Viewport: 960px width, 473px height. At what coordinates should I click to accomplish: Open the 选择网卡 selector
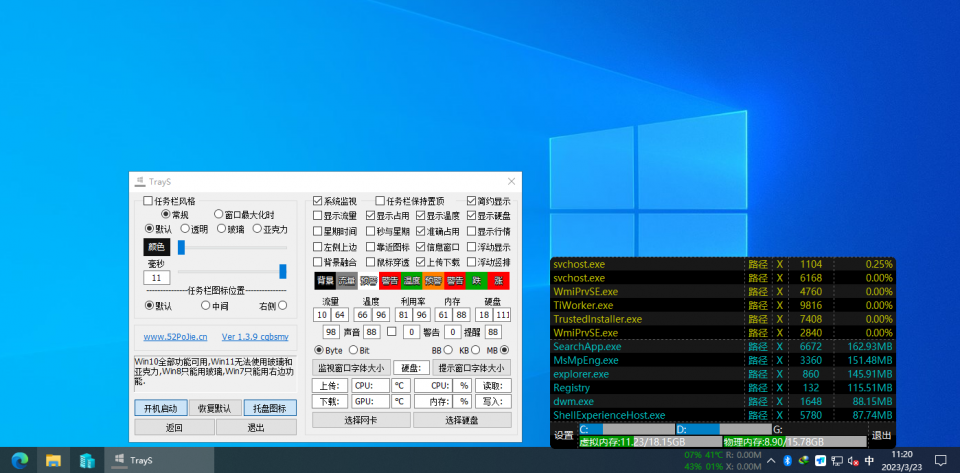pyautogui.click(x=362, y=420)
